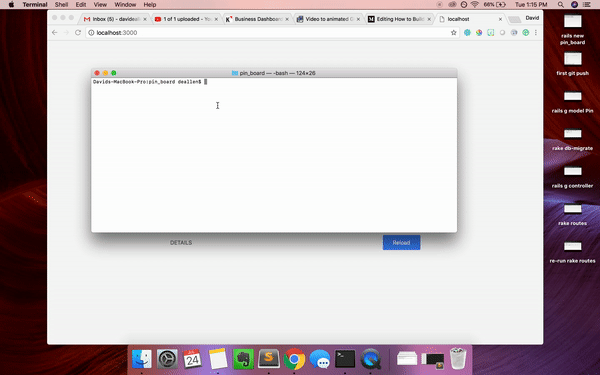Open the Window menu
The width and height of the screenshot is (600, 375).
(x=125, y=5)
